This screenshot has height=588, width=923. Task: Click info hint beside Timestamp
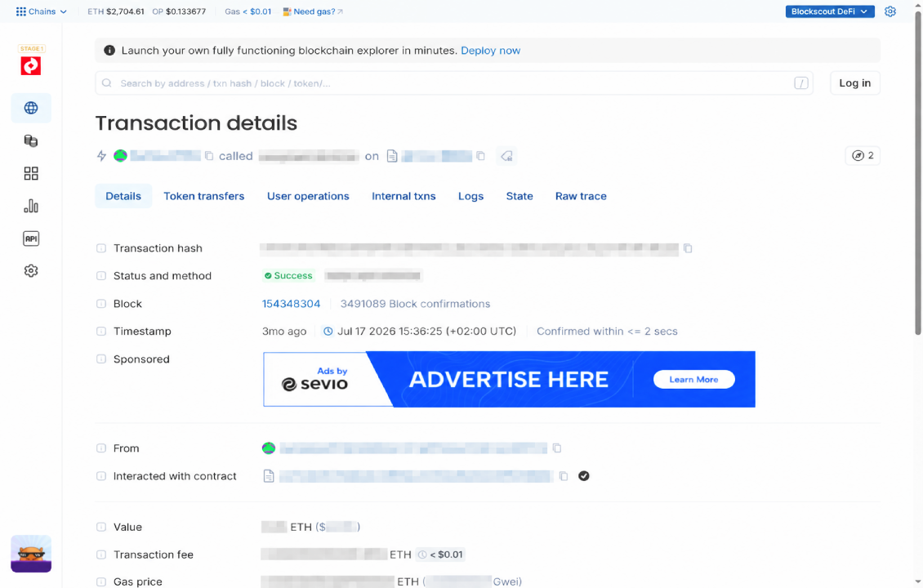[101, 332]
